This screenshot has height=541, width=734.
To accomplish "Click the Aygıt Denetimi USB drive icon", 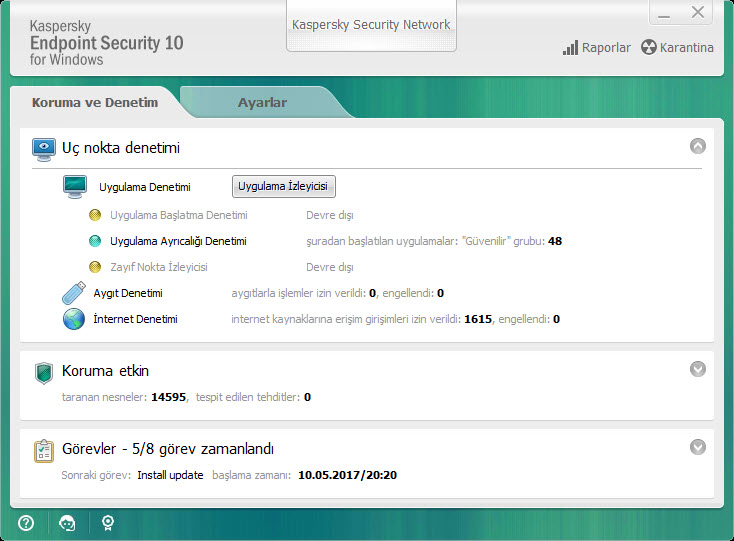I will coord(74,293).
